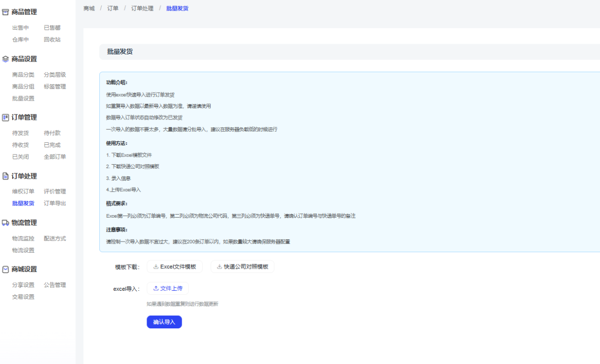
Task: Click the 商城设置 section icon
Action: click(x=6, y=269)
